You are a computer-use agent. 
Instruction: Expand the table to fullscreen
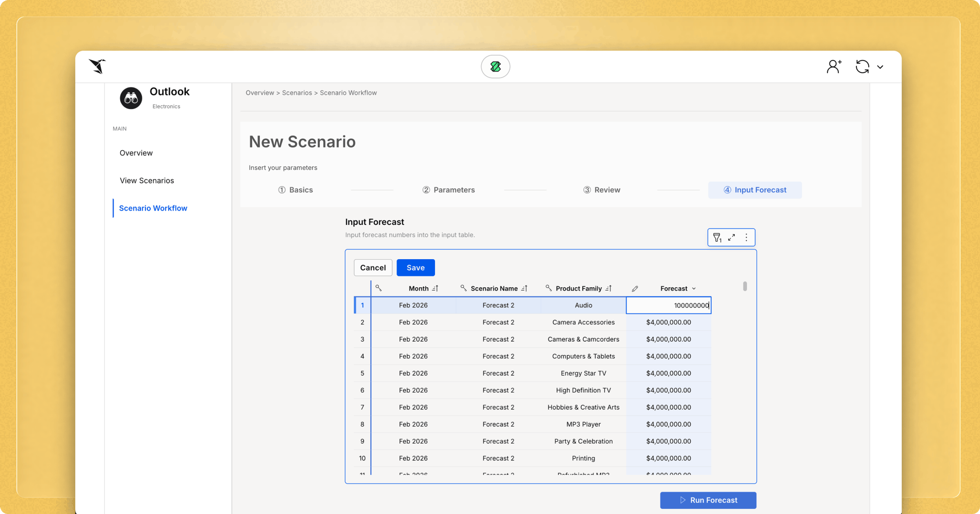click(731, 238)
